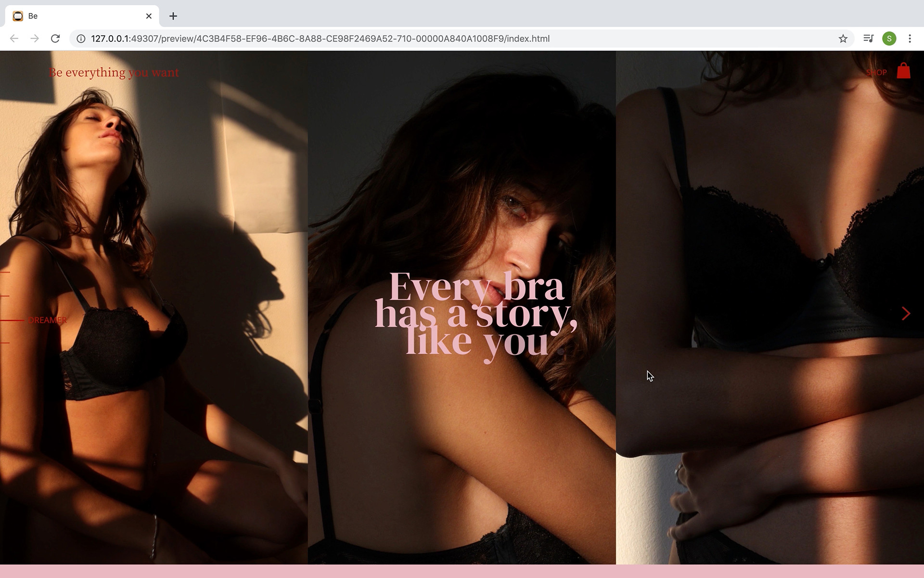Select the DREAMER slide marker
This screenshot has height=578, width=924.
click(x=47, y=320)
